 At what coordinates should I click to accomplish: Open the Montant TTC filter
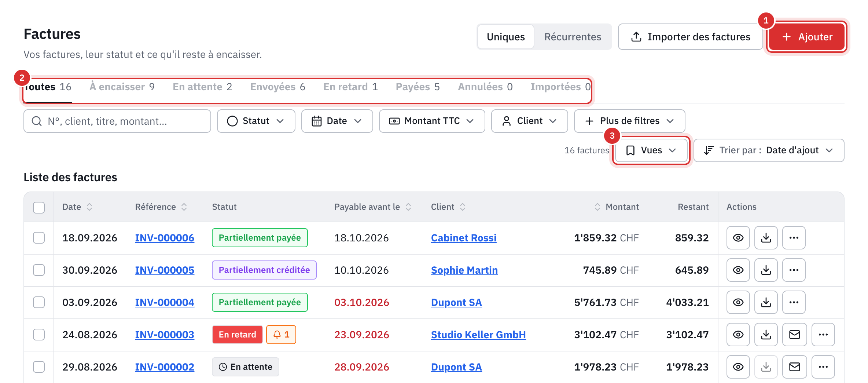click(x=432, y=121)
